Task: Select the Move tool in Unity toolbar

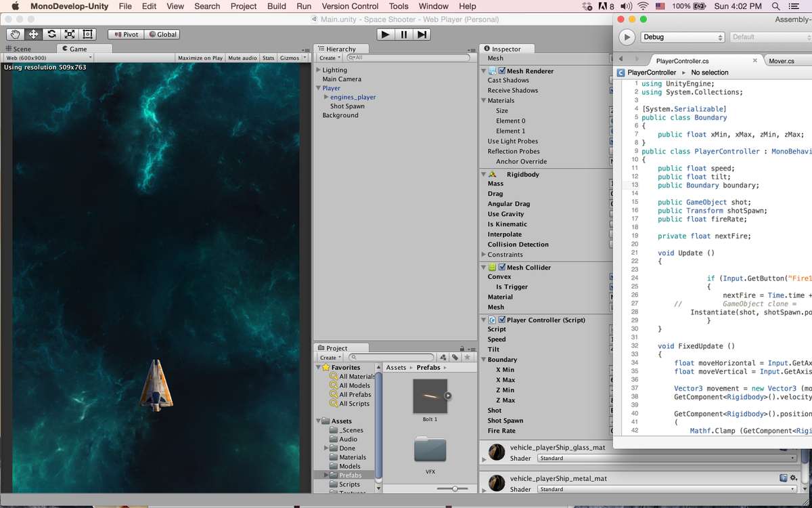Action: 33,34
